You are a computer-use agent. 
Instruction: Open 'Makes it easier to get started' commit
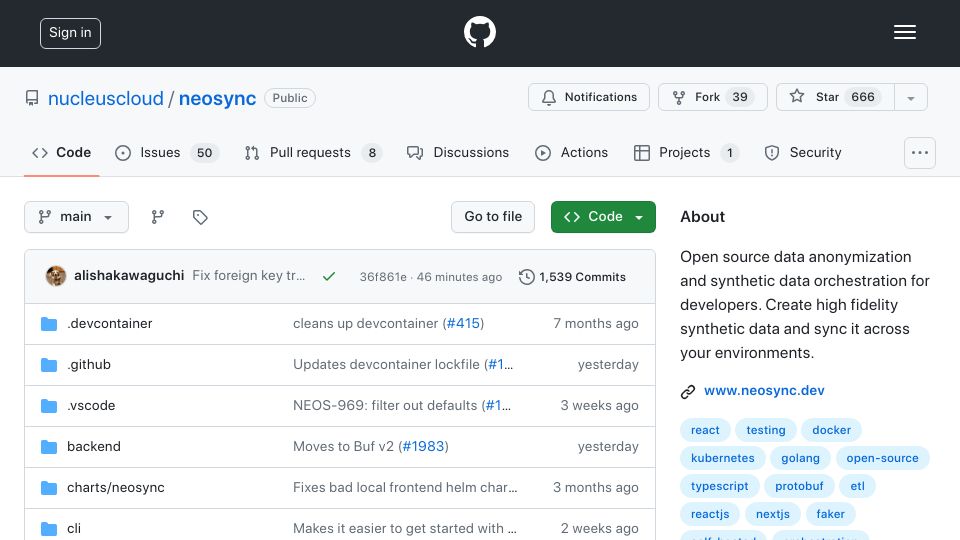pos(405,528)
